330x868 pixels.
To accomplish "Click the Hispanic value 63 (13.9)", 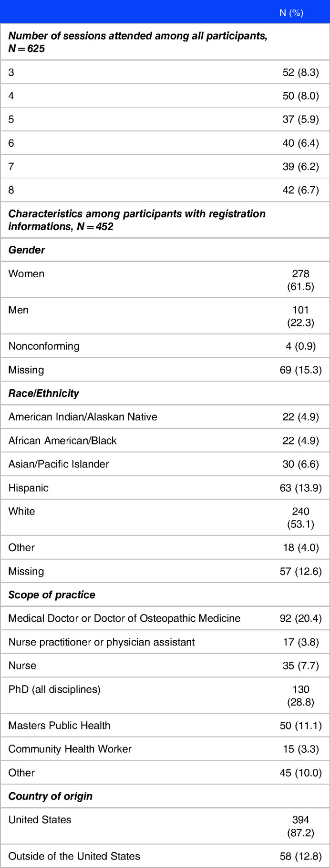I will (x=300, y=488).
